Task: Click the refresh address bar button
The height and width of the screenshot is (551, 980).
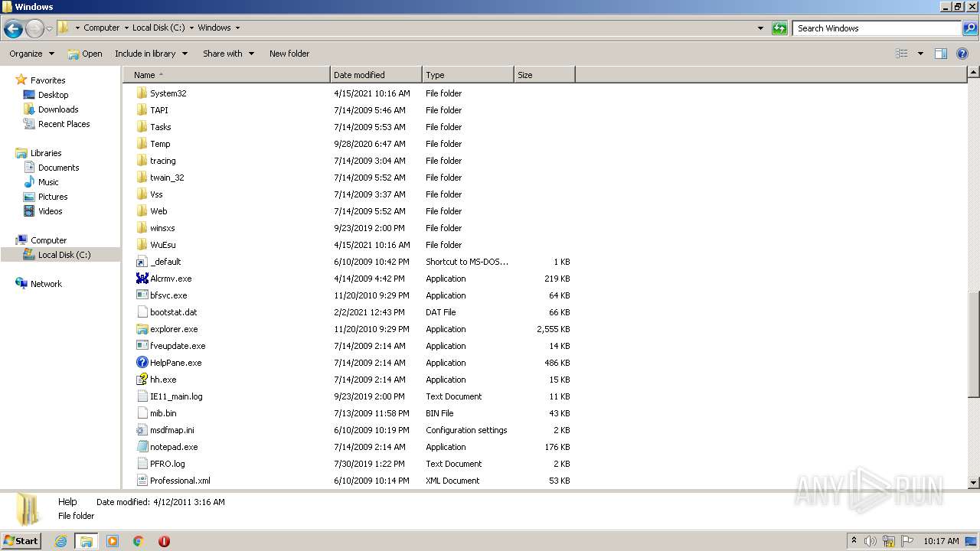Action: [779, 28]
